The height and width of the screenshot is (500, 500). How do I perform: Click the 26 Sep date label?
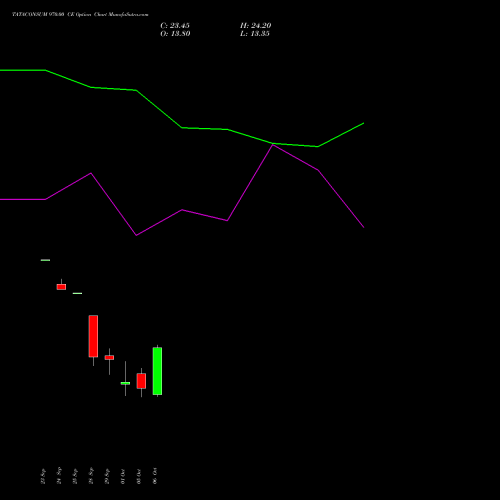91,476
